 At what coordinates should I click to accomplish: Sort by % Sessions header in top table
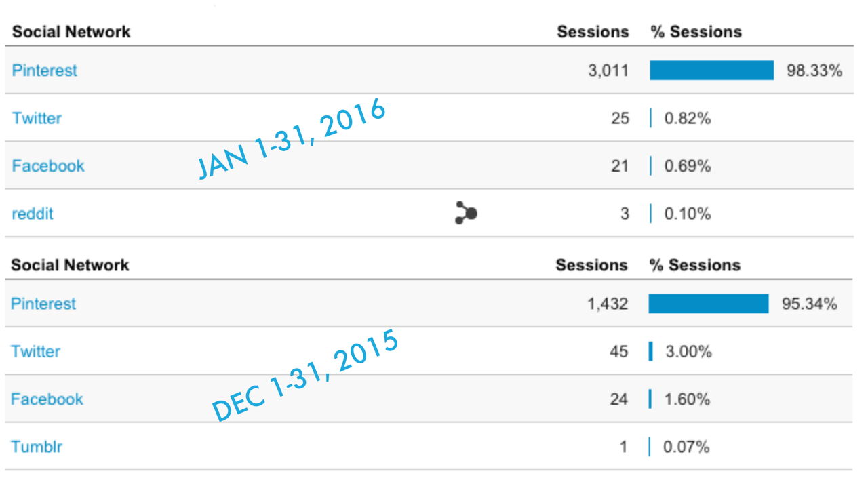(696, 32)
